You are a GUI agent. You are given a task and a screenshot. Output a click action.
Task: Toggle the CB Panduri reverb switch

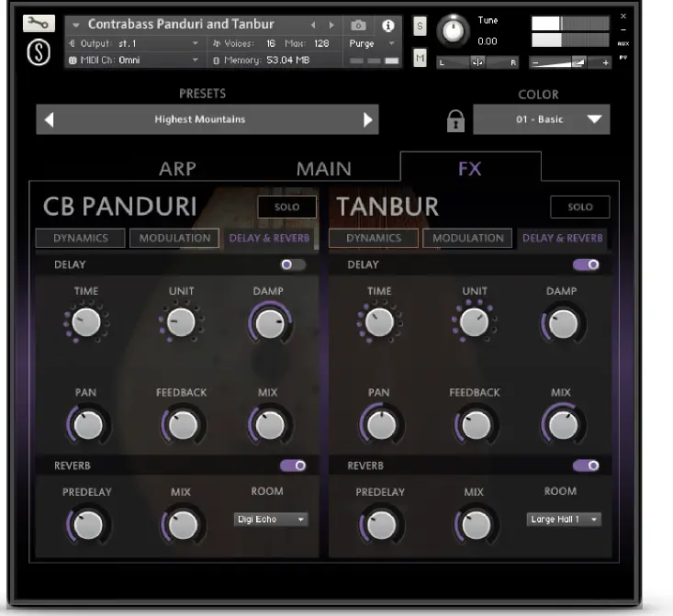(x=293, y=465)
